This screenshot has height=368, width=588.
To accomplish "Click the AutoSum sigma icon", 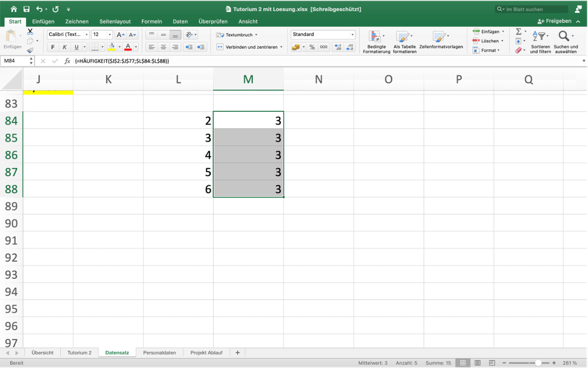I will coord(519,32).
